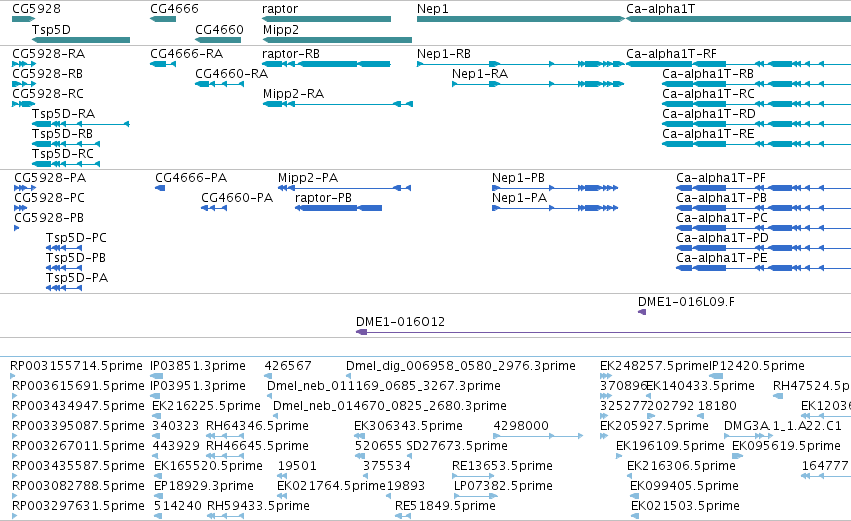Image resolution: width=851 pixels, height=521 pixels.
Task: Click RE13653.5prime entry
Action: (x=502, y=466)
